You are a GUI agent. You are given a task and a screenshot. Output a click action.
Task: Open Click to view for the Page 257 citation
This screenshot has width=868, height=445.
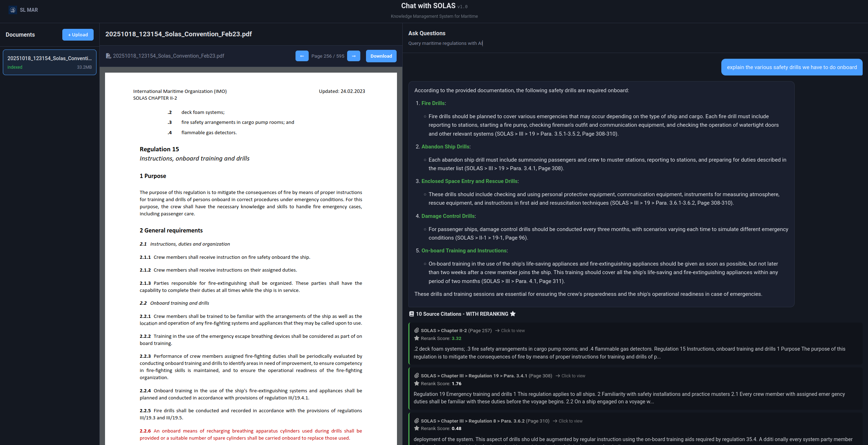[x=512, y=330]
